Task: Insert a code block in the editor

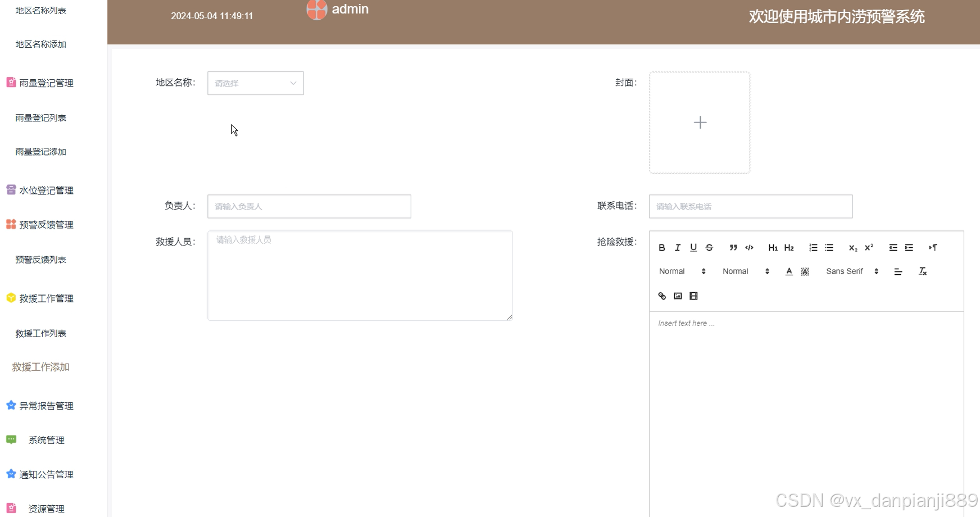Action: point(749,248)
